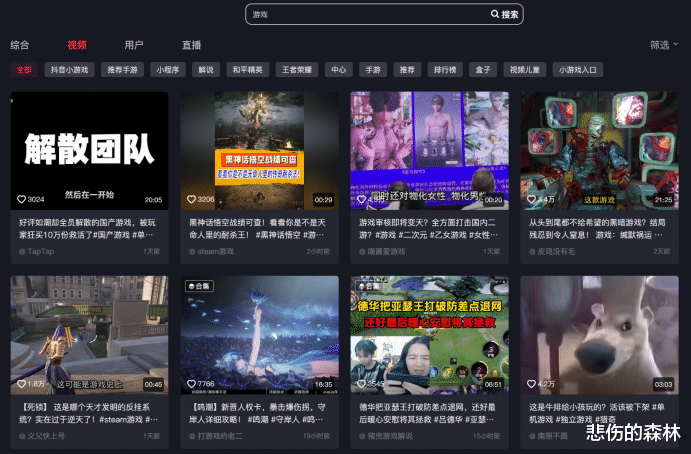This screenshot has height=454, width=691.
Task: Filter by 解说 chip
Action: 206,70
